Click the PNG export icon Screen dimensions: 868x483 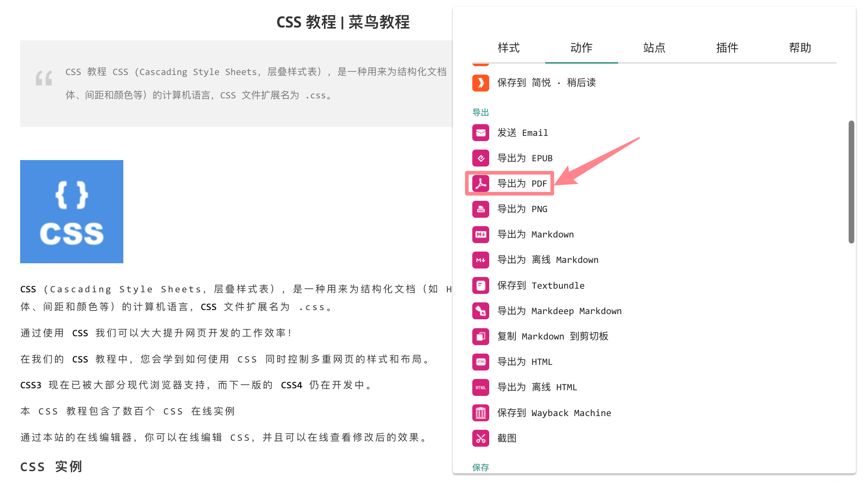pyautogui.click(x=481, y=209)
